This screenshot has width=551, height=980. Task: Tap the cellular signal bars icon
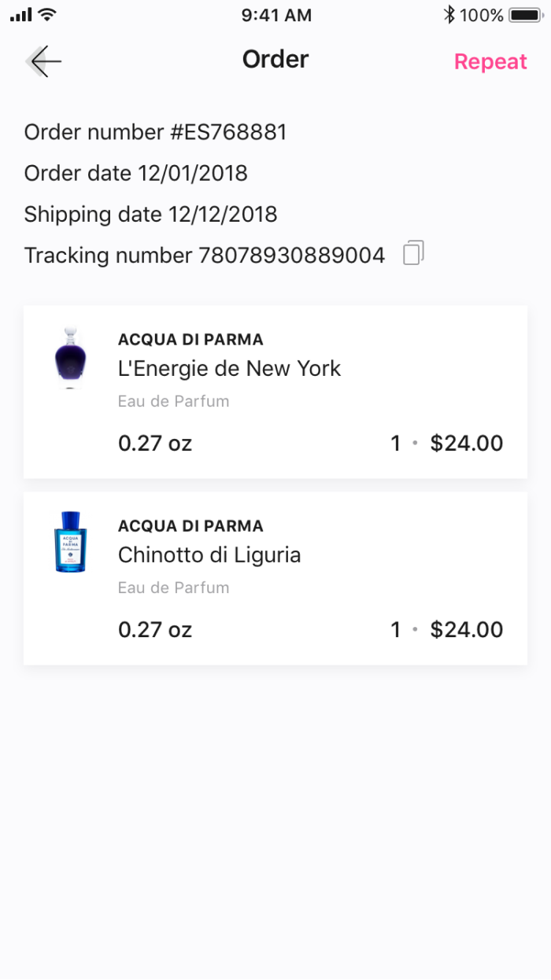pos(20,15)
